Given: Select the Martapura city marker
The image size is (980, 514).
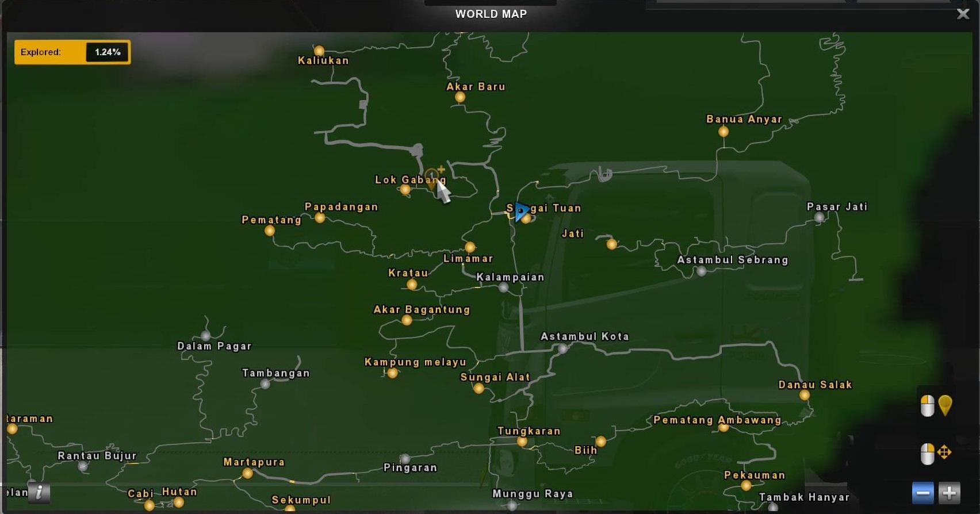Looking at the screenshot, I should [247, 473].
